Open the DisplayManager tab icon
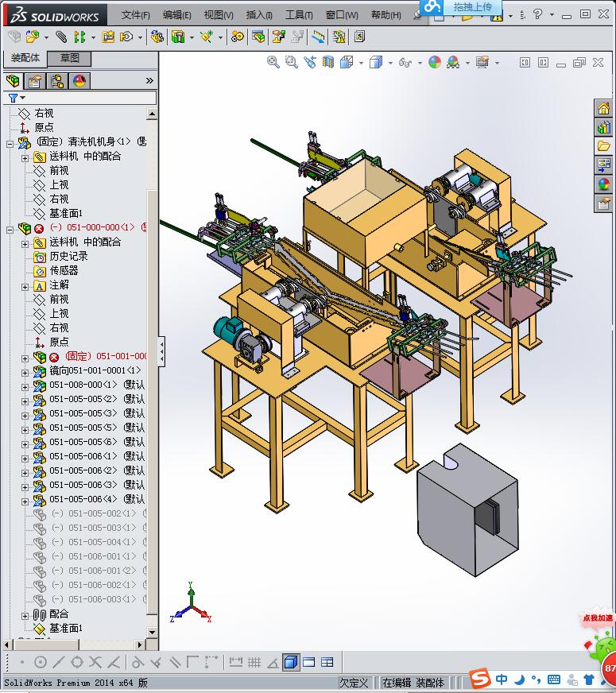This screenshot has height=693, width=616. point(79,81)
